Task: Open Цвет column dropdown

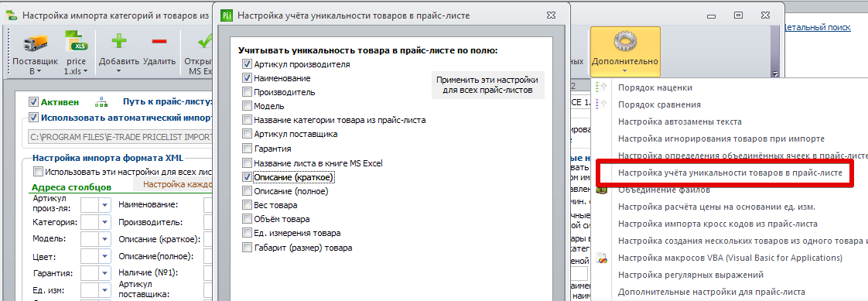Action: [105, 257]
